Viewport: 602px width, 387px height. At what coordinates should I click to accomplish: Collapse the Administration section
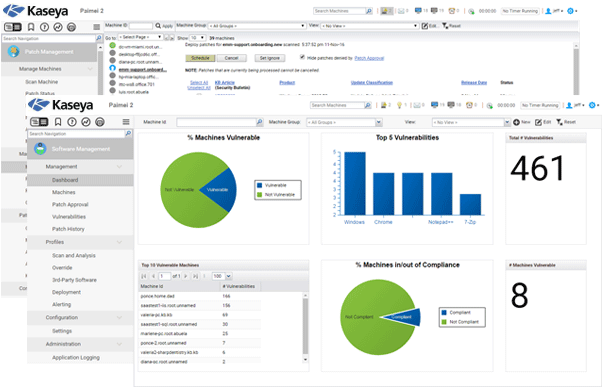pyautogui.click(x=119, y=344)
